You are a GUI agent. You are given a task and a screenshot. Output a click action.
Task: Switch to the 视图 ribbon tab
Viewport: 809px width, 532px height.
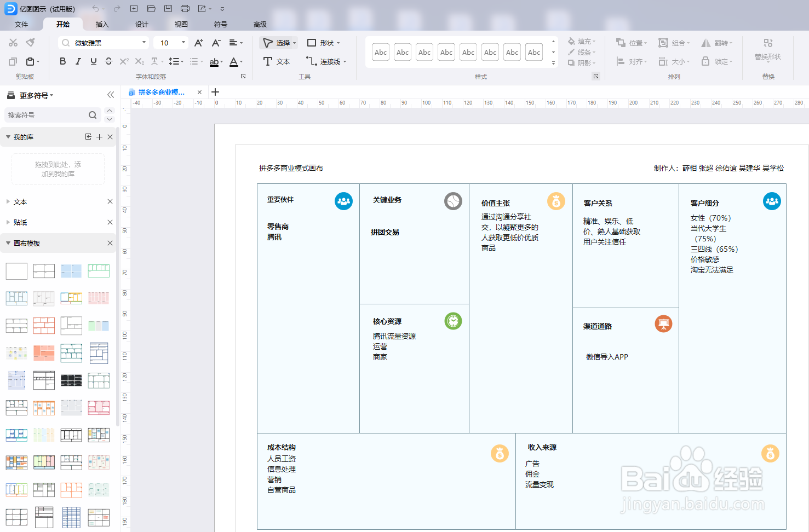click(x=181, y=24)
